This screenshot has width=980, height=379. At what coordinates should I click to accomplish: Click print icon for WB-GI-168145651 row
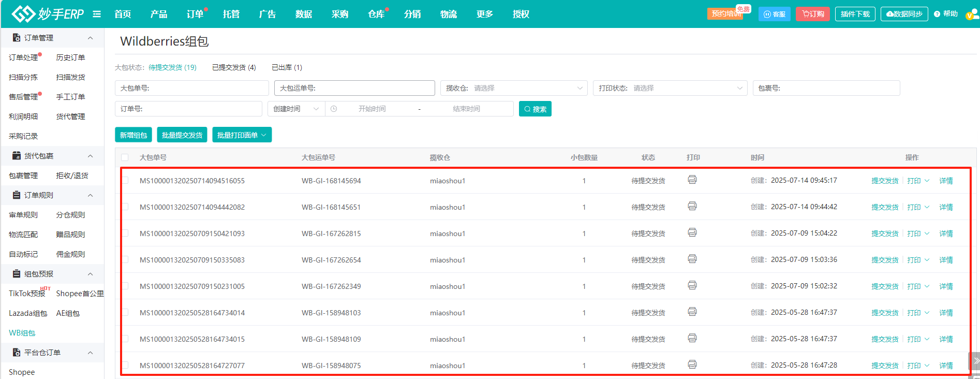[x=692, y=206]
